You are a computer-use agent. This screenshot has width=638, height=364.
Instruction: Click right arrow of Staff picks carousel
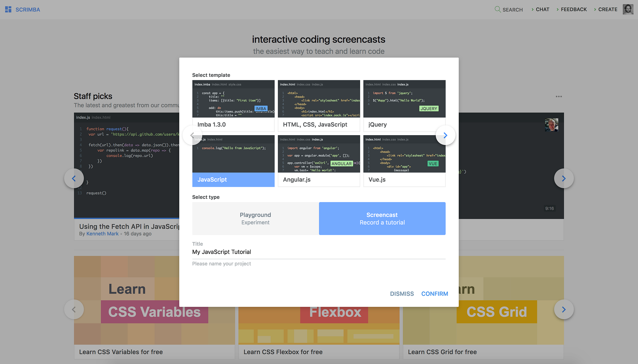pyautogui.click(x=564, y=178)
